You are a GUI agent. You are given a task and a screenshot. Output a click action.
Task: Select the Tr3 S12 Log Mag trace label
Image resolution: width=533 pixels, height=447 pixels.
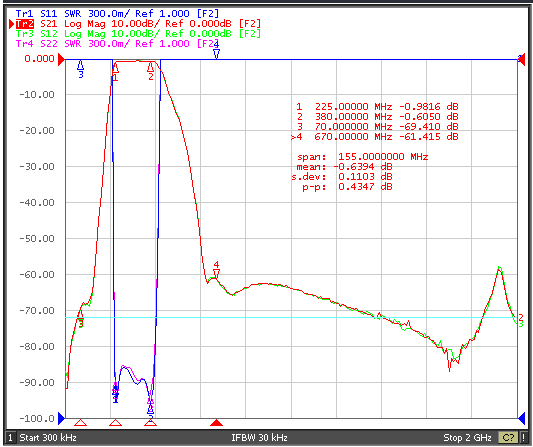click(138, 34)
